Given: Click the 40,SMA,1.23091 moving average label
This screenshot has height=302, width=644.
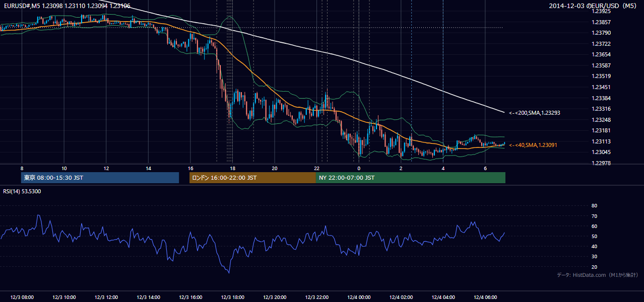Looking at the screenshot, I should point(533,145).
